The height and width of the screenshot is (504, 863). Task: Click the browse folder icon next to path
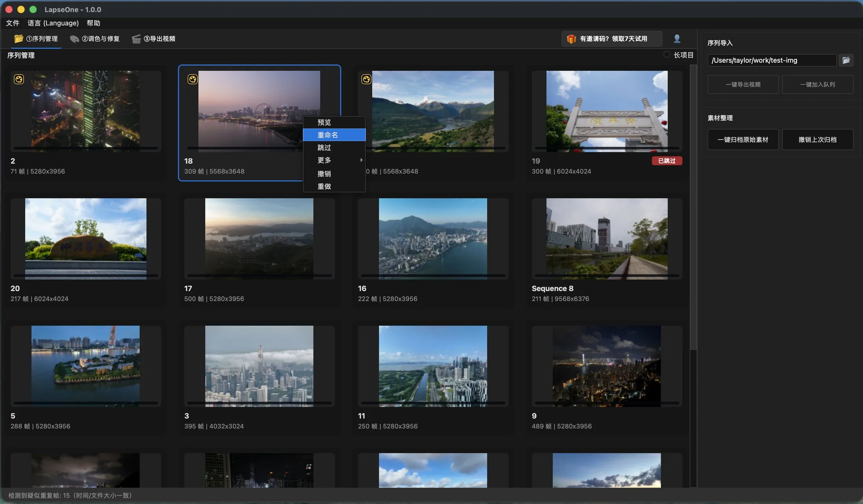pyautogui.click(x=846, y=60)
